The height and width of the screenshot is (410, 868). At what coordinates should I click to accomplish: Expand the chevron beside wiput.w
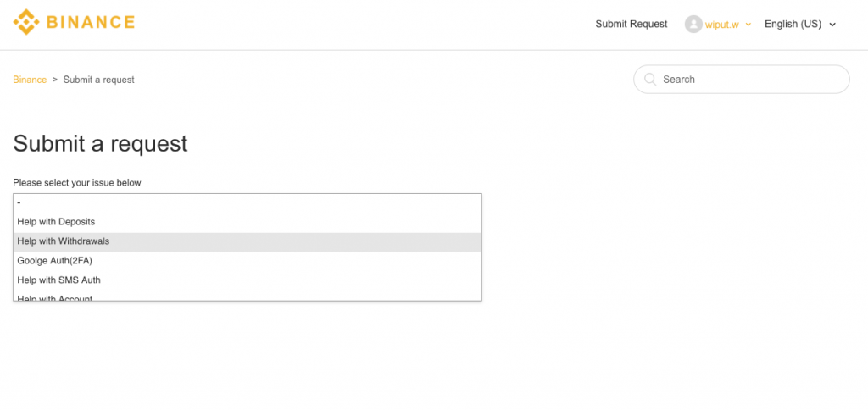[748, 25]
